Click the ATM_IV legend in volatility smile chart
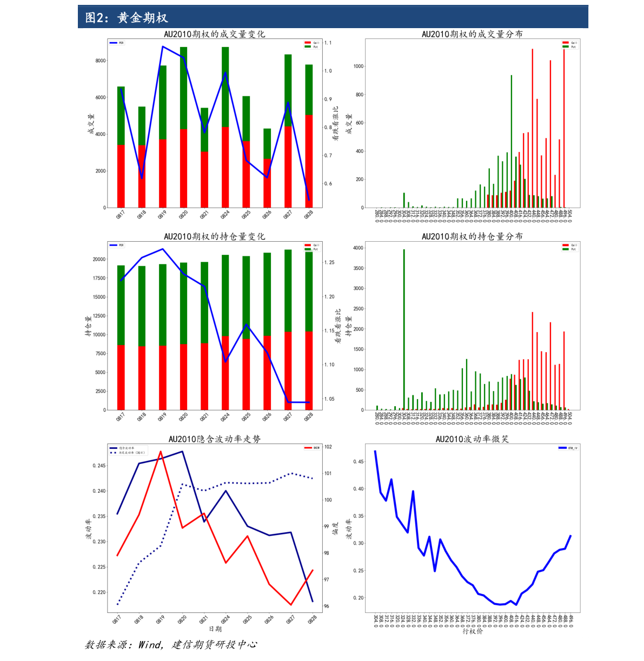The image size is (644, 661). [x=568, y=448]
